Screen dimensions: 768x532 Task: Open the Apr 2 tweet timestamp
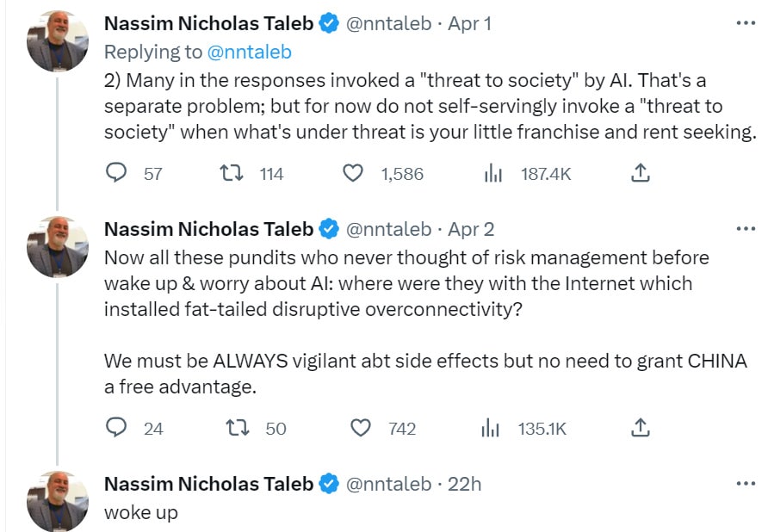coord(471,230)
